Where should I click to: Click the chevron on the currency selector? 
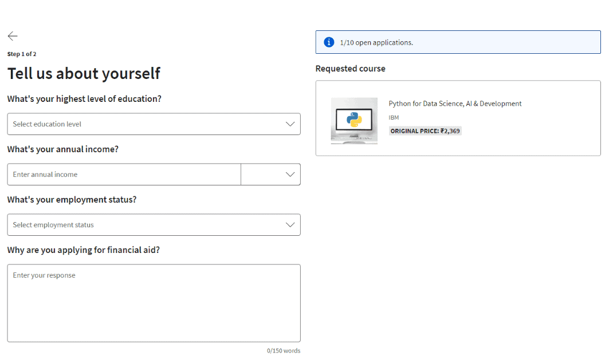(x=289, y=174)
